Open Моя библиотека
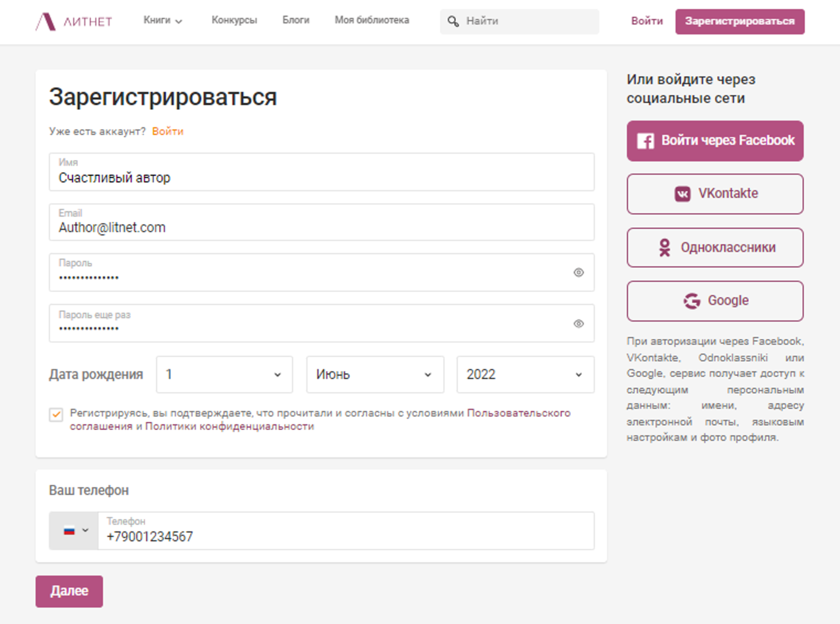840x624 pixels. tap(372, 20)
